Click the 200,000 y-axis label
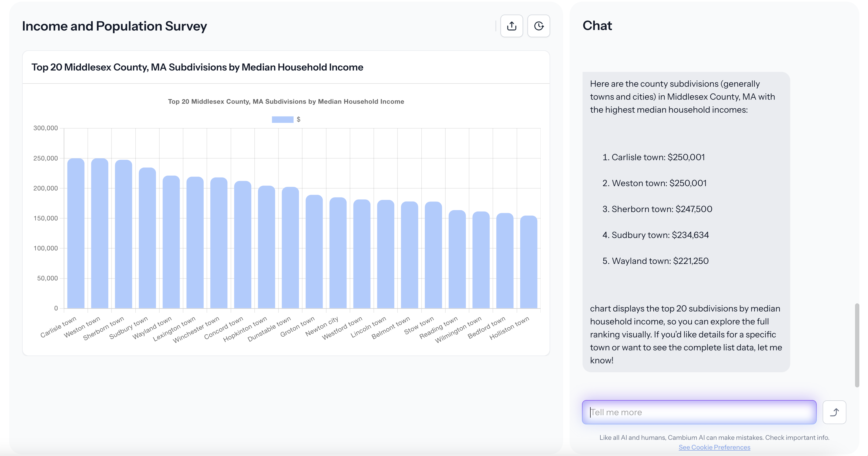Screen dimensions: 868x456 45,188
